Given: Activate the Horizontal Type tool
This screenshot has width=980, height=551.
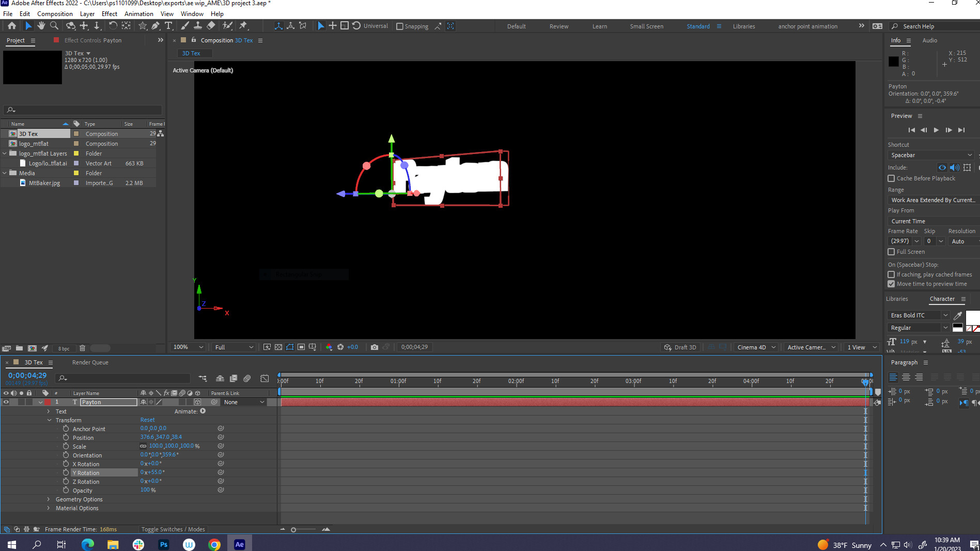Looking at the screenshot, I should tap(169, 26).
